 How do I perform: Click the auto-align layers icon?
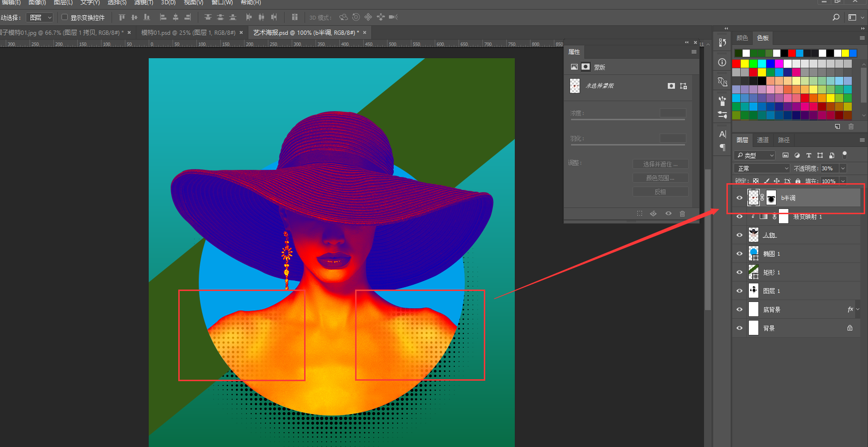[x=295, y=17]
